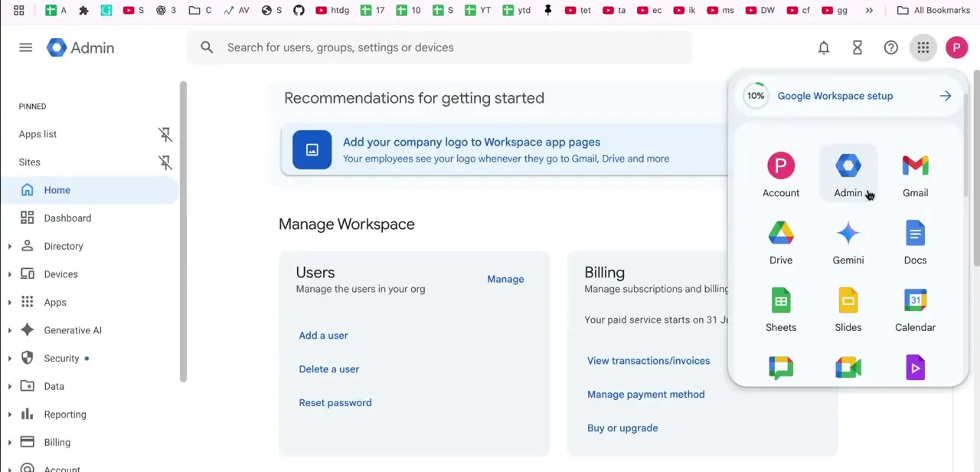Click the company logo image icon
This screenshot has width=980, height=472.
(312, 149)
